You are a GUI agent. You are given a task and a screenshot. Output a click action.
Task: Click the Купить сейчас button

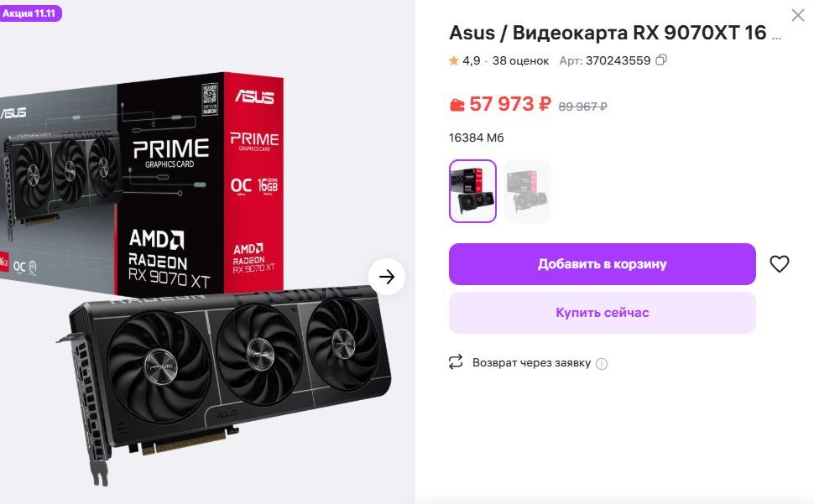[x=603, y=313]
